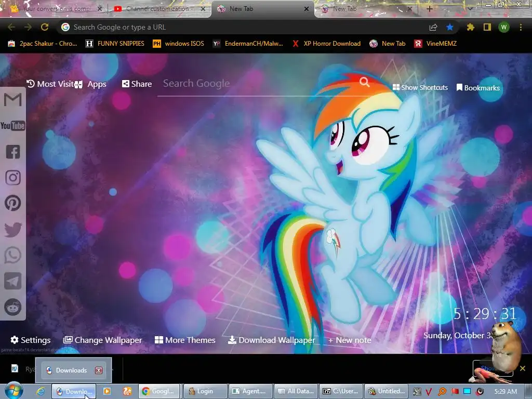Bookmark this tab with star icon

(450, 27)
